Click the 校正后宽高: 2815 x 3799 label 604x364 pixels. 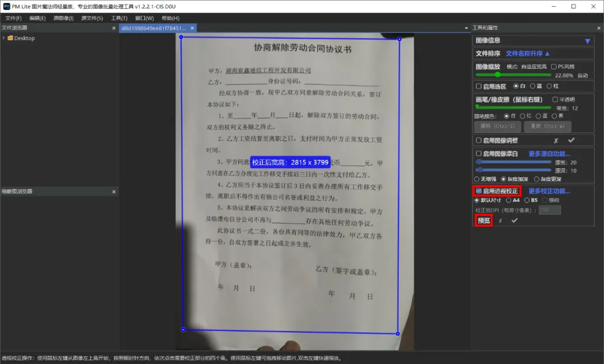pyautogui.click(x=290, y=162)
